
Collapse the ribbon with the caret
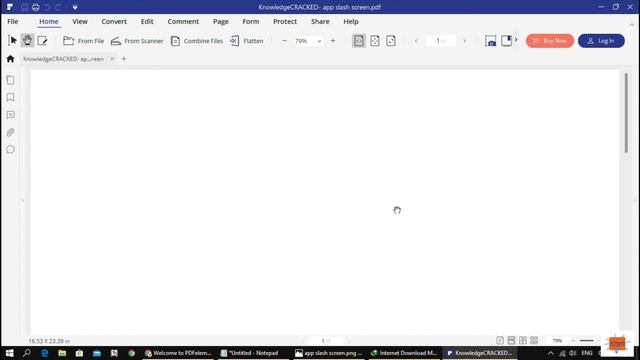631,25
